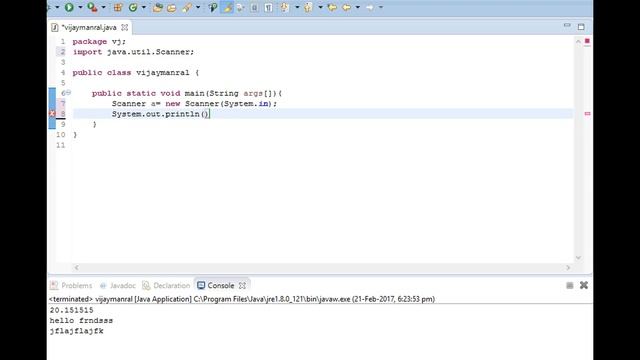Viewport: 640px width, 360px height.
Task: Click the console output "jflajflajfk"
Action: coord(76,331)
